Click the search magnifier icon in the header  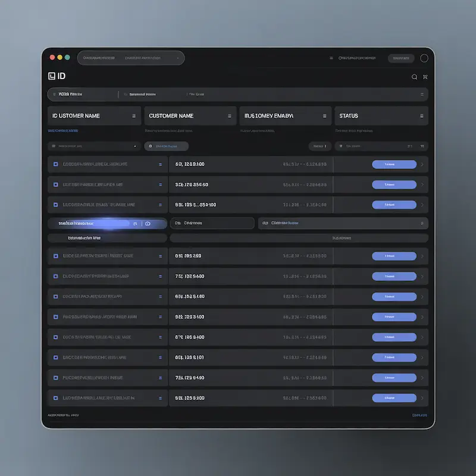tap(415, 77)
